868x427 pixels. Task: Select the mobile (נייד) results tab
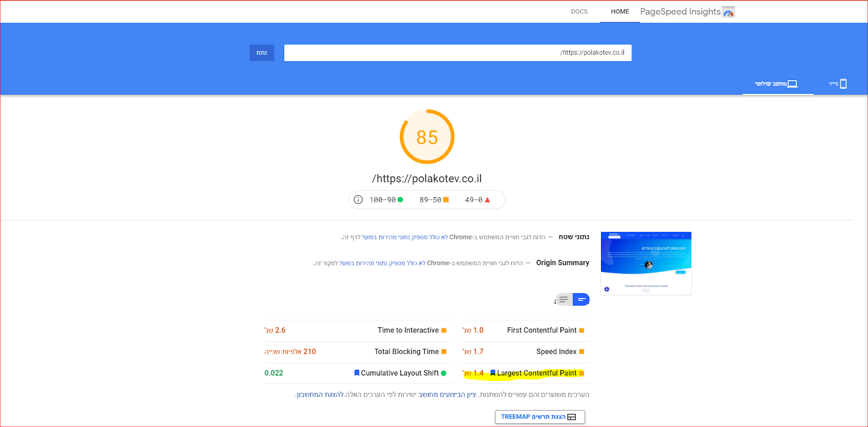coord(838,83)
